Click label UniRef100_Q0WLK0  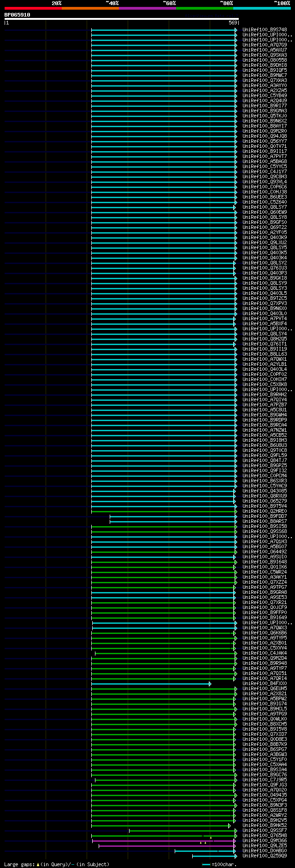(x=265, y=719)
